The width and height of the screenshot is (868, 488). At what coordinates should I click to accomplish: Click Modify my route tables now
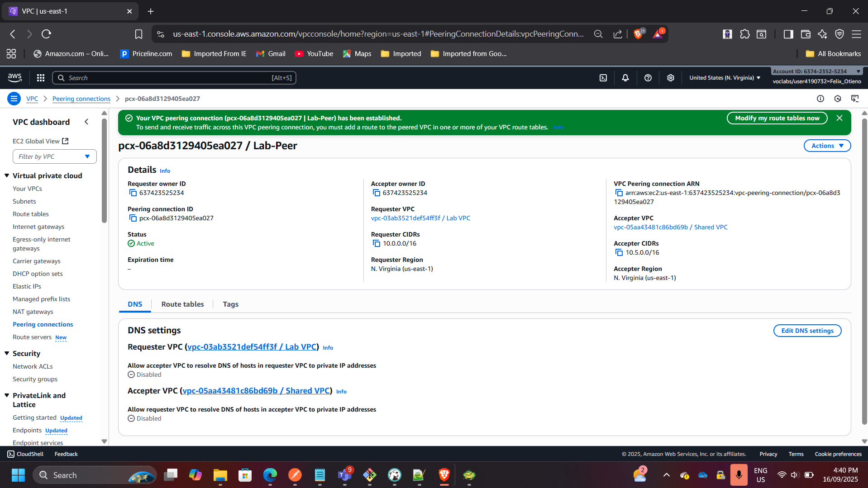[x=777, y=118]
